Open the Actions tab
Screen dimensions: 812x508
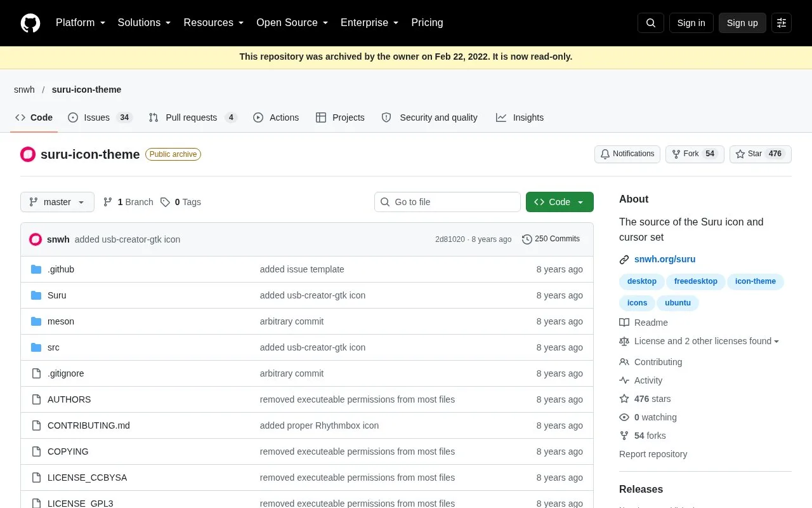pos(276,117)
